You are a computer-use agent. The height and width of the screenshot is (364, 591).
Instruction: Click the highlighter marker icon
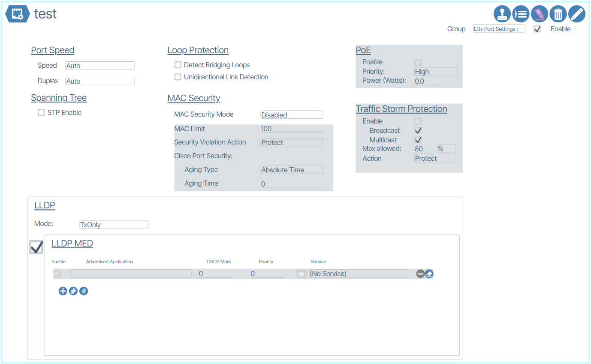[x=540, y=14]
